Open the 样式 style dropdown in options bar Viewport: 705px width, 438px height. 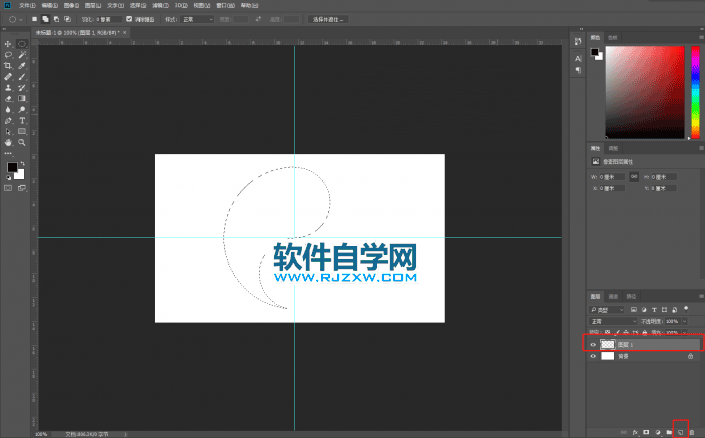197,19
